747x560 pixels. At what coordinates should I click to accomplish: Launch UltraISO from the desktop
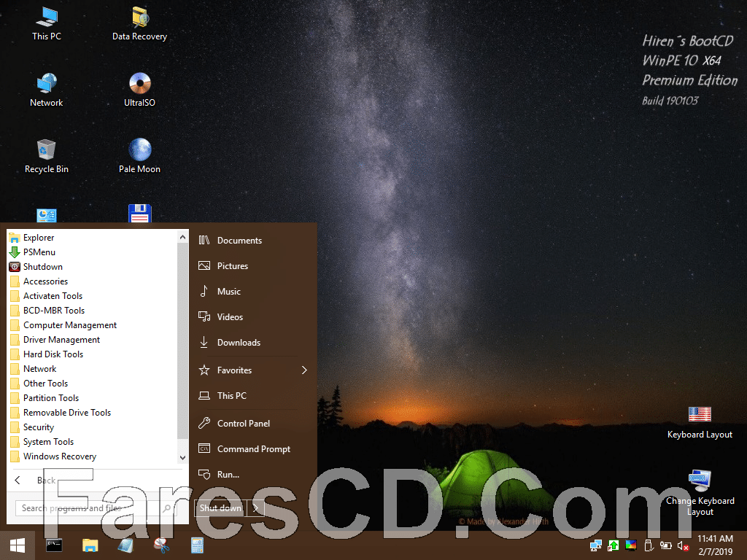(x=139, y=90)
